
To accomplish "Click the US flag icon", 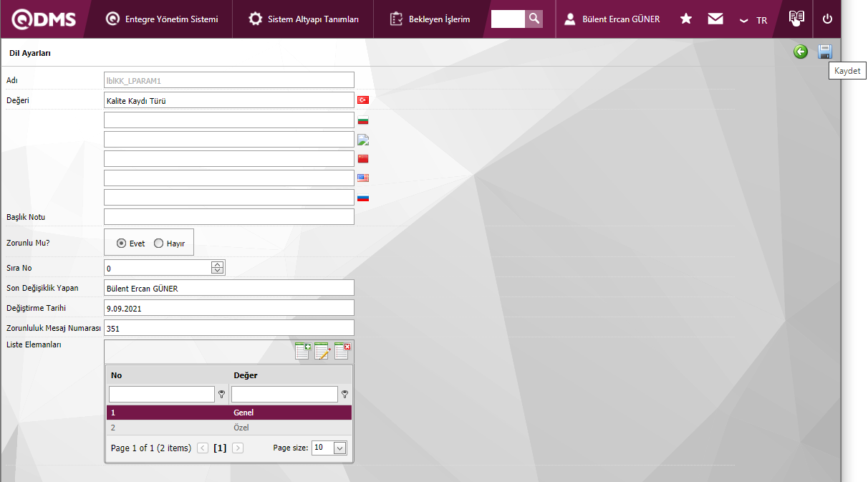I will click(x=363, y=178).
